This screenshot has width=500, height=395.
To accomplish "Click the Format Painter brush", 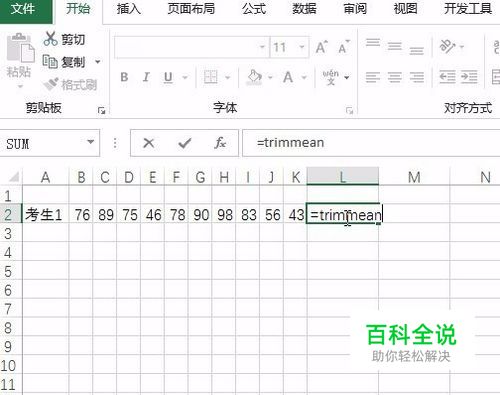I will [70, 85].
